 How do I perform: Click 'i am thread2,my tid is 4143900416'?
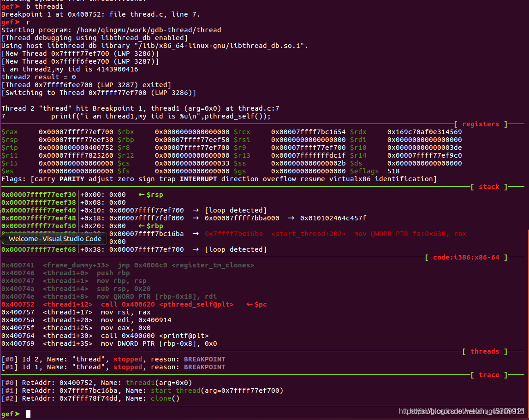click(70, 69)
